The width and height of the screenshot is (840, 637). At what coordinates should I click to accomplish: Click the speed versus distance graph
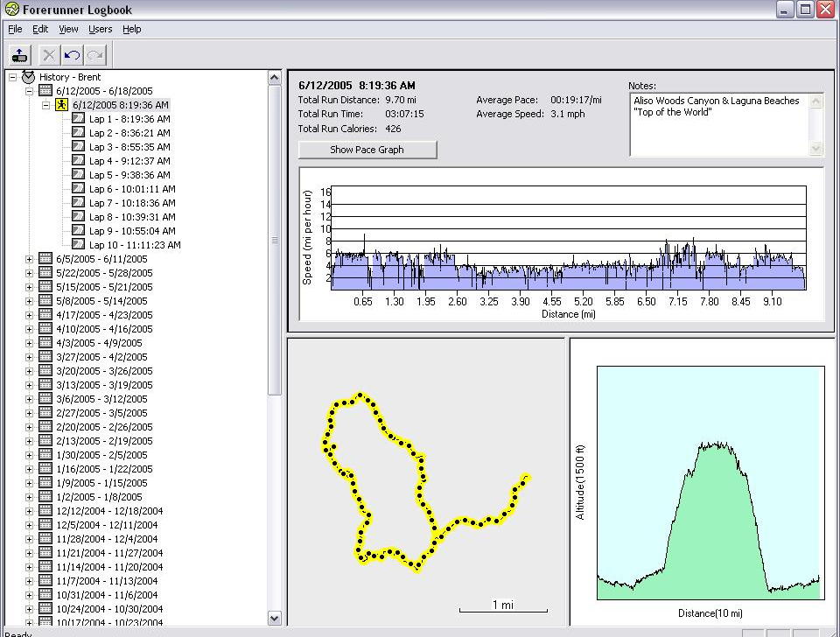coord(569,238)
